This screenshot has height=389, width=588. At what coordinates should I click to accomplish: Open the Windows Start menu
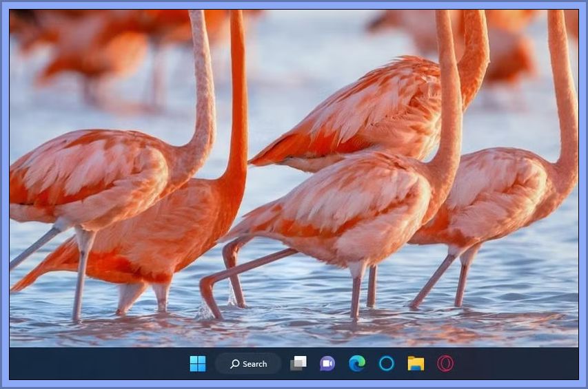coord(198,364)
